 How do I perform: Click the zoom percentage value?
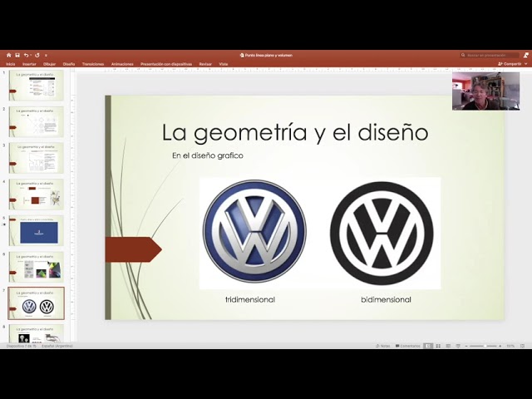510,346
